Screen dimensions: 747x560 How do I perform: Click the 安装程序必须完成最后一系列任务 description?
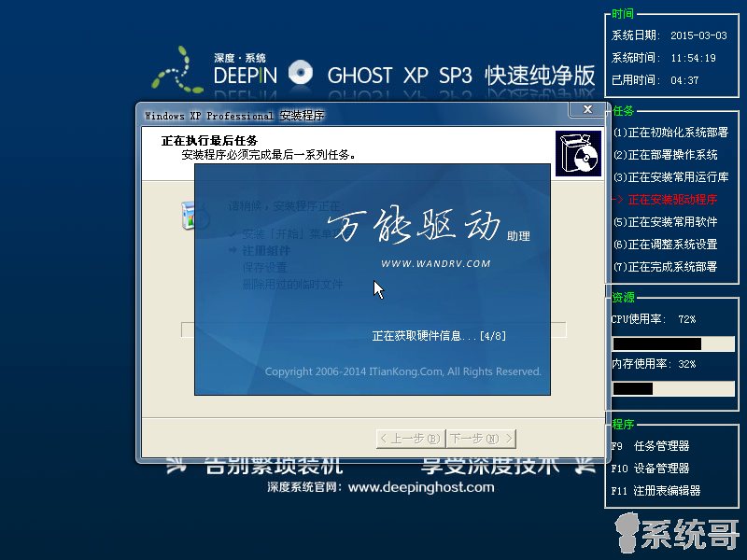269,155
